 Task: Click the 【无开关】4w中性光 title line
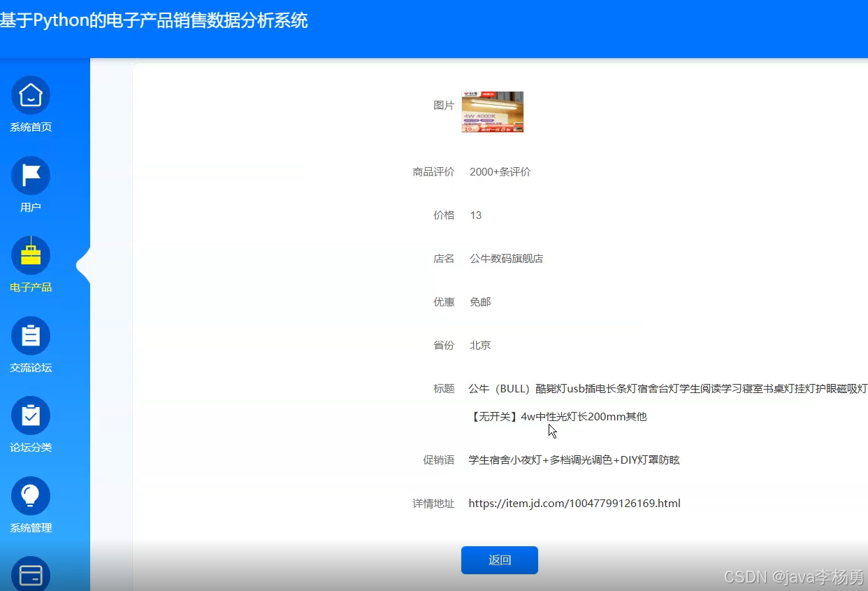(x=558, y=417)
